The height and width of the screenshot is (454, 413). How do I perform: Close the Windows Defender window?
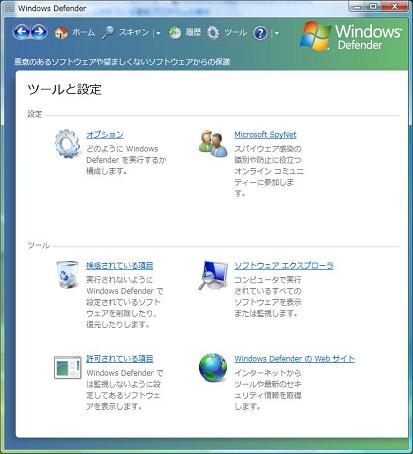[x=395, y=7]
